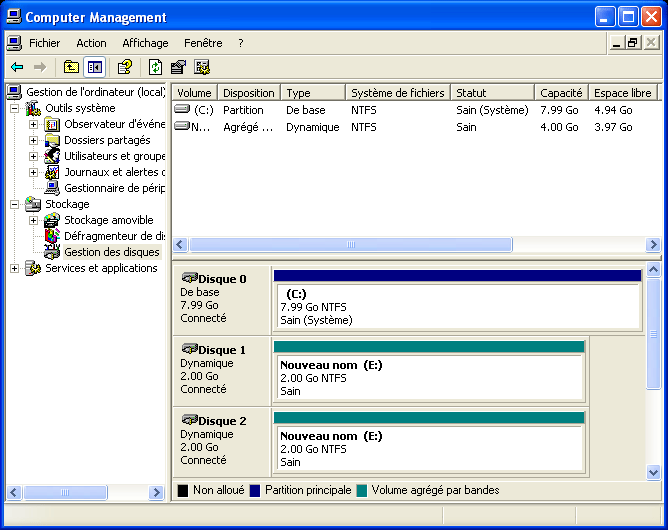668x530 pixels.
Task: Click the Refresh toolbar icon
Action: click(x=155, y=67)
